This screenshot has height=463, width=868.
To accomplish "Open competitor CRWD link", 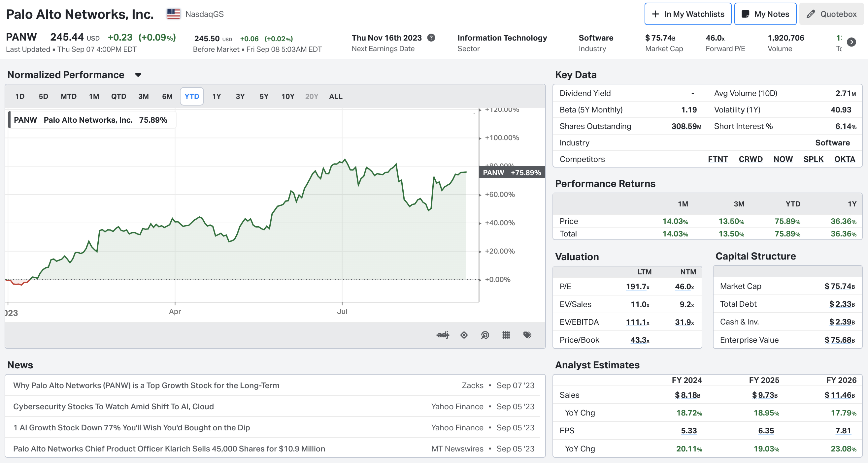I will 751,159.
